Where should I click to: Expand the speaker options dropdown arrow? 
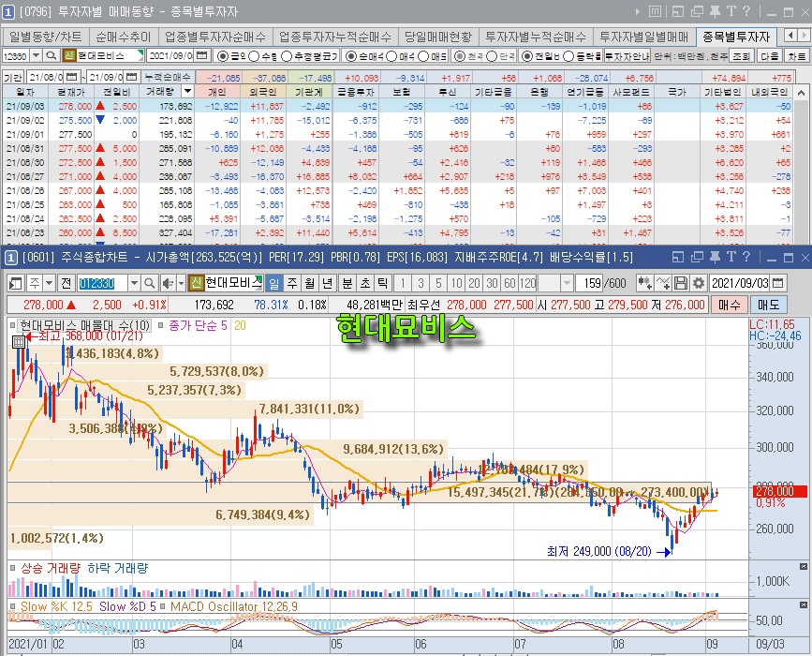(x=182, y=283)
